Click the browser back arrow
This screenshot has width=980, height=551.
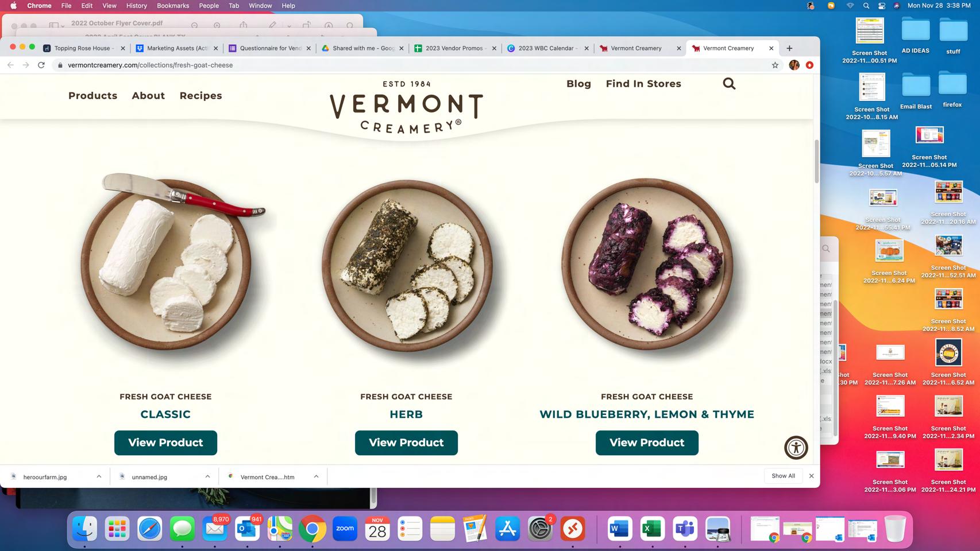tap(10, 65)
